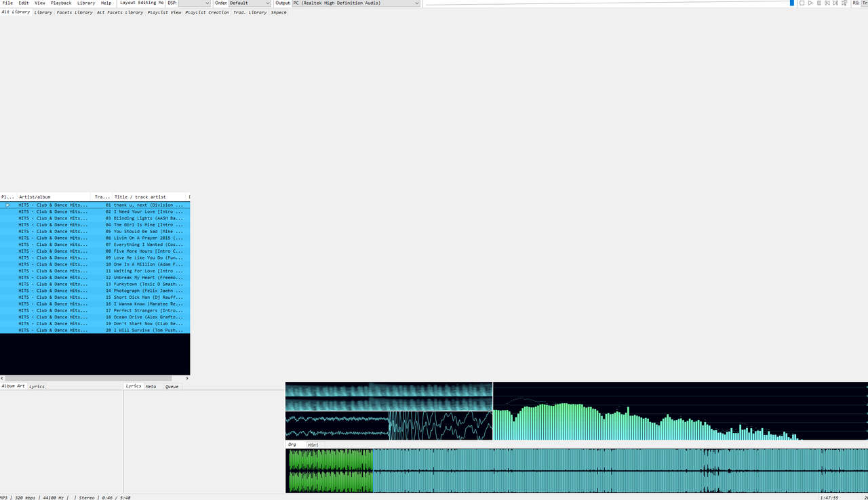Switch the spectrogram display back to Org

pyautogui.click(x=292, y=444)
